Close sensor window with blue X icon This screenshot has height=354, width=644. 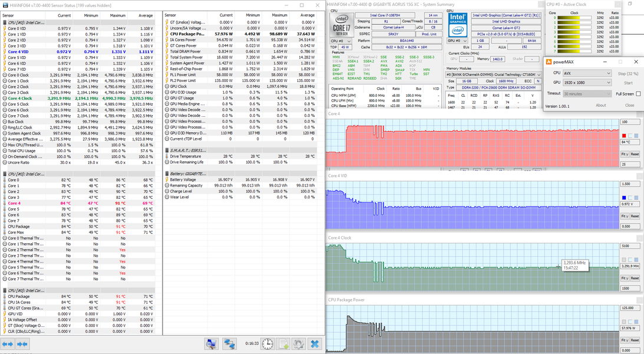[315, 343]
